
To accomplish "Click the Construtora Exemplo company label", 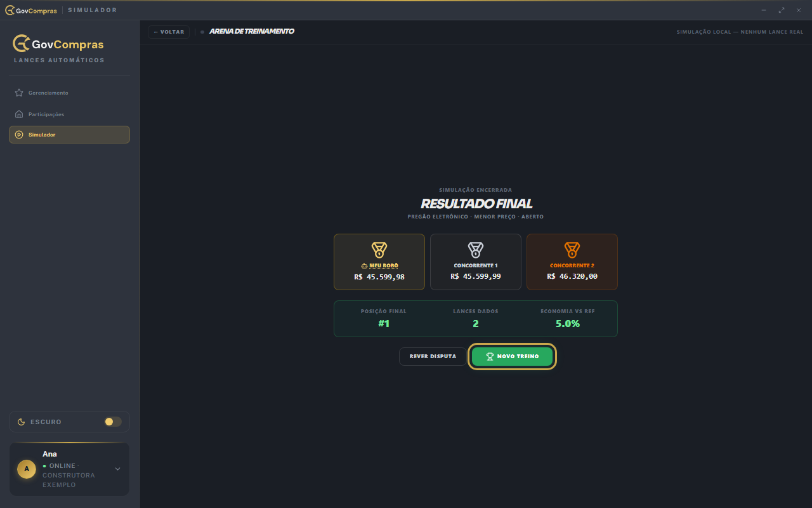I will [x=69, y=480].
